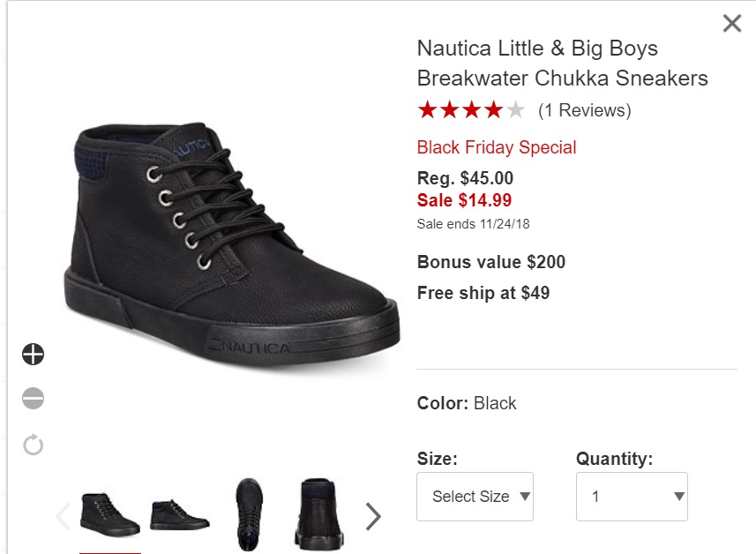Select the top-view shoe thumbnail

point(249,514)
